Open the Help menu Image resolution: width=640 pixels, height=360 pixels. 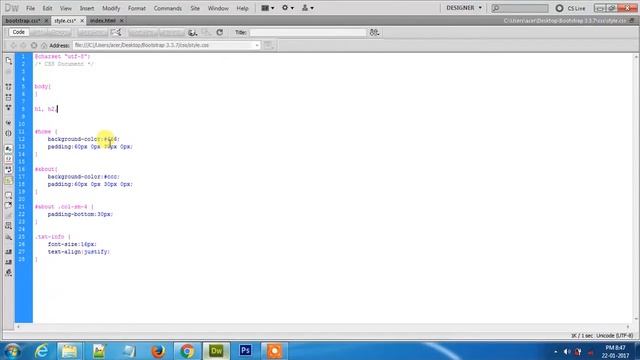point(242,8)
